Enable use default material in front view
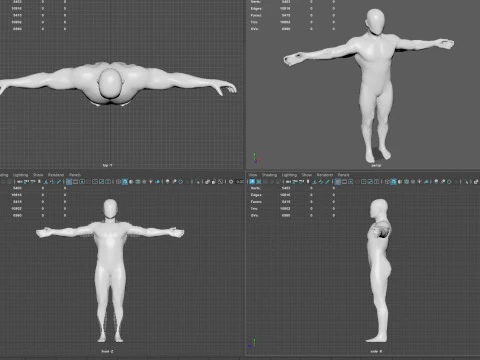 (131, 182)
